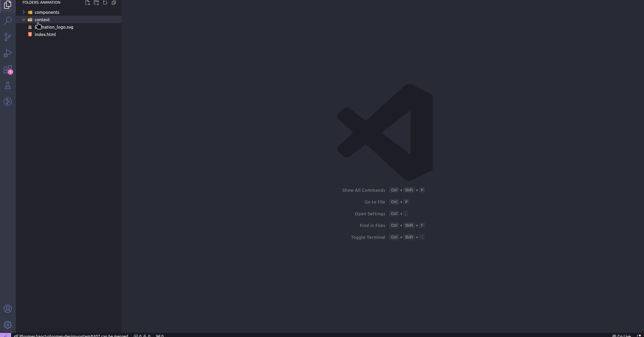Click the remote window indicator in status bar
Viewport: 644px width, 337px height.
click(5, 335)
